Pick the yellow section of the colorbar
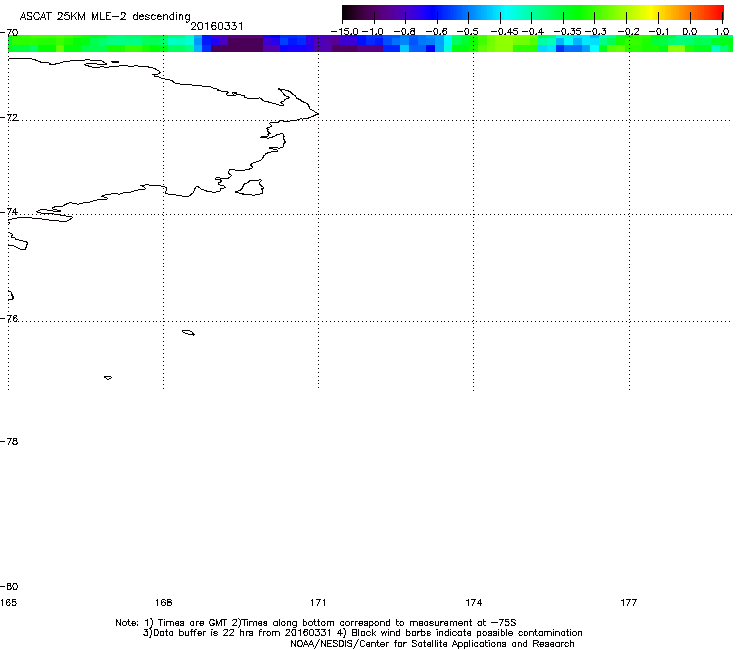The image size is (740, 650). [x=653, y=13]
